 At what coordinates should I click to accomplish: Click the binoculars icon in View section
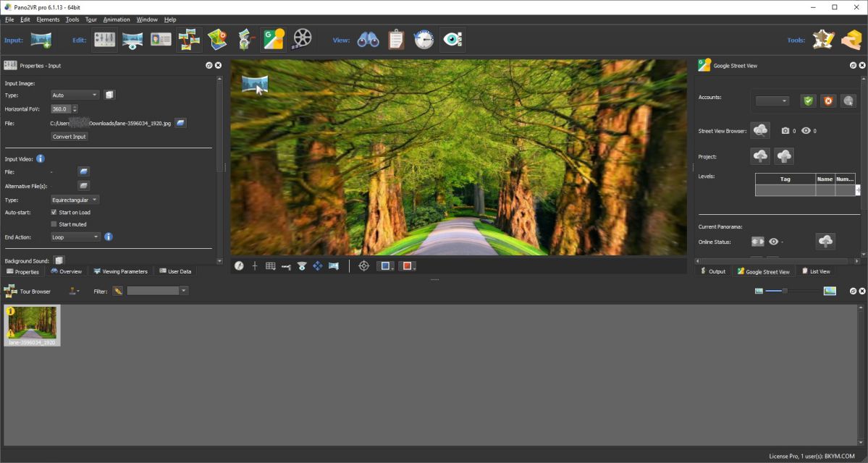point(368,40)
